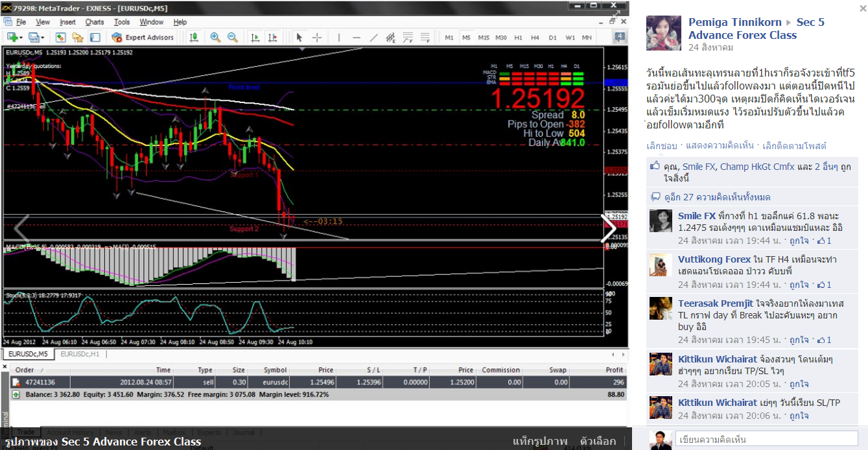Switch to the EURUSDc,M5 chart tab
Viewport: 868px width, 450px height.
[x=27, y=354]
